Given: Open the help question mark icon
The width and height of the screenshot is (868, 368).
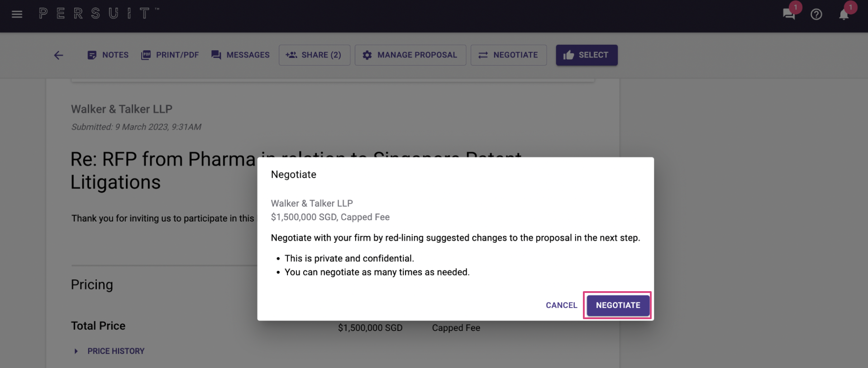Looking at the screenshot, I should pos(816,14).
